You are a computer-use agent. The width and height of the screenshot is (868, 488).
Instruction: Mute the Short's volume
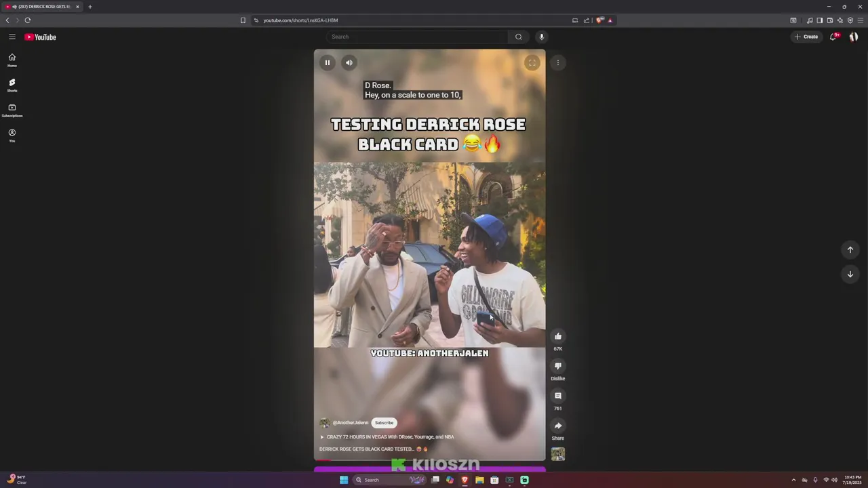click(x=349, y=62)
